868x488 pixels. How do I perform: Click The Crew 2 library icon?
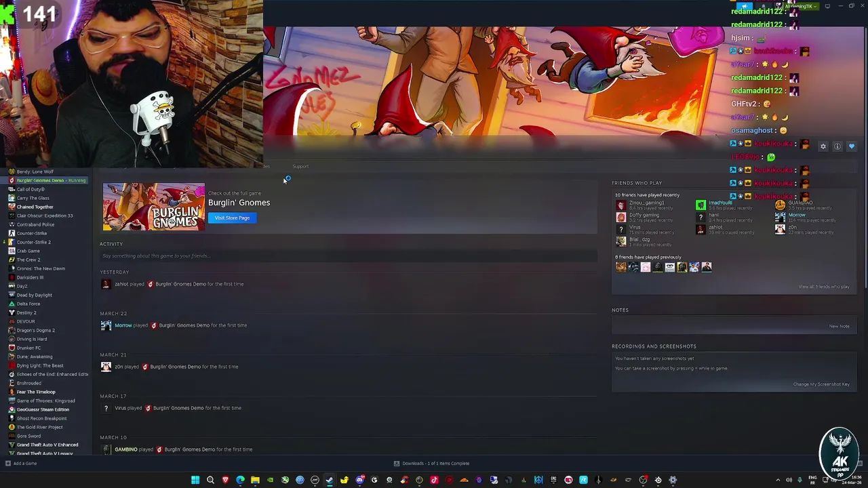pos(12,260)
